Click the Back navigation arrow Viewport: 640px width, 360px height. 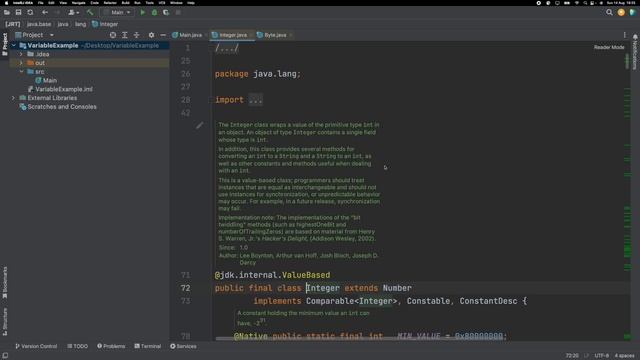(45, 13)
